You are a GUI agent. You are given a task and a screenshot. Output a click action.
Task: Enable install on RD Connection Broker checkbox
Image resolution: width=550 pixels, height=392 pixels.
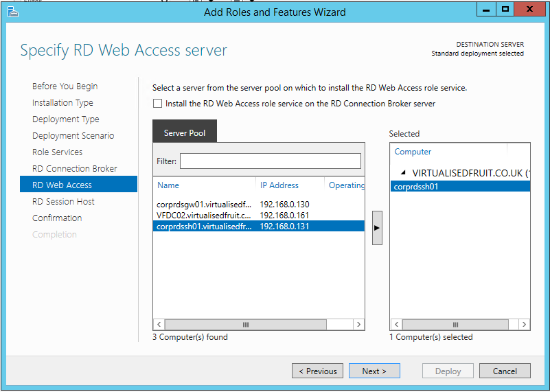pos(158,104)
